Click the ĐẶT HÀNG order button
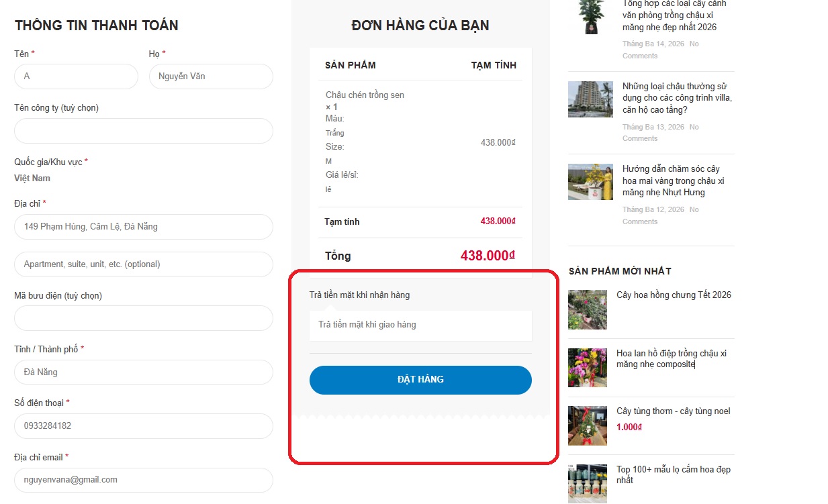 (x=420, y=380)
